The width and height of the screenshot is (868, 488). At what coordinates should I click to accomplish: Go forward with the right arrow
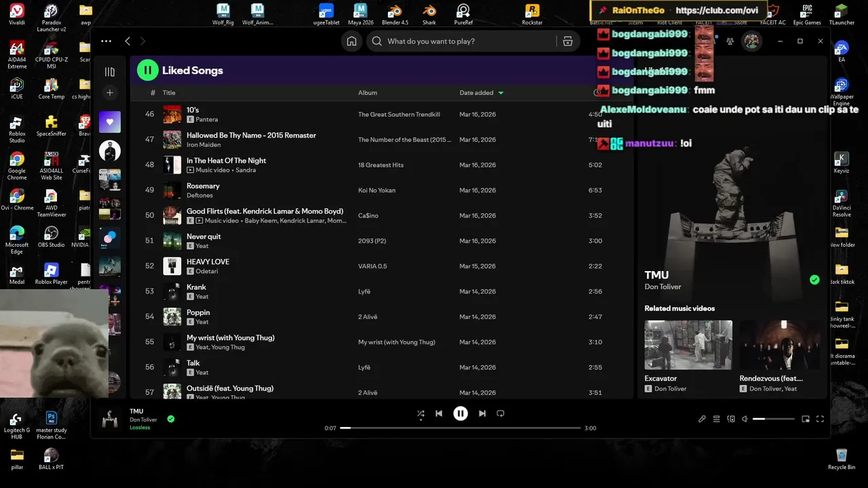[142, 41]
